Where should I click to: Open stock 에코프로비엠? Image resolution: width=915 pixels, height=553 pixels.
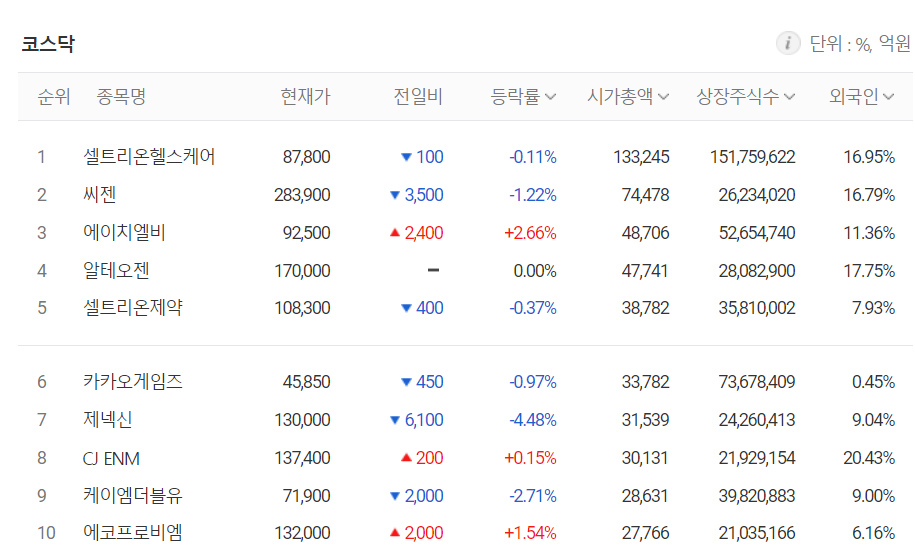coord(132,533)
